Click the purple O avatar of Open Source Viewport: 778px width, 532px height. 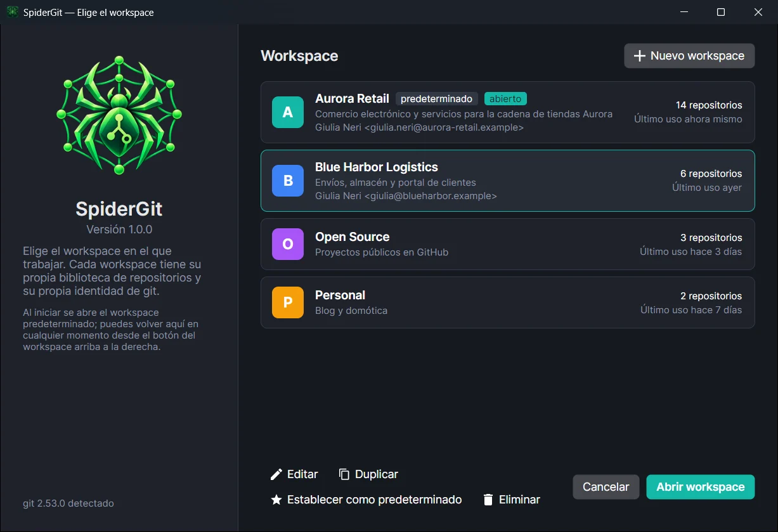(288, 244)
